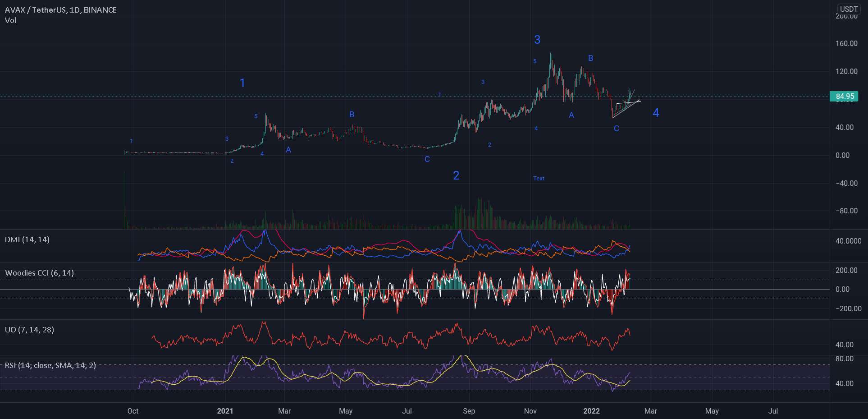The height and width of the screenshot is (419, 868).
Task: Click the large blue wave 3 label
Action: pos(537,40)
